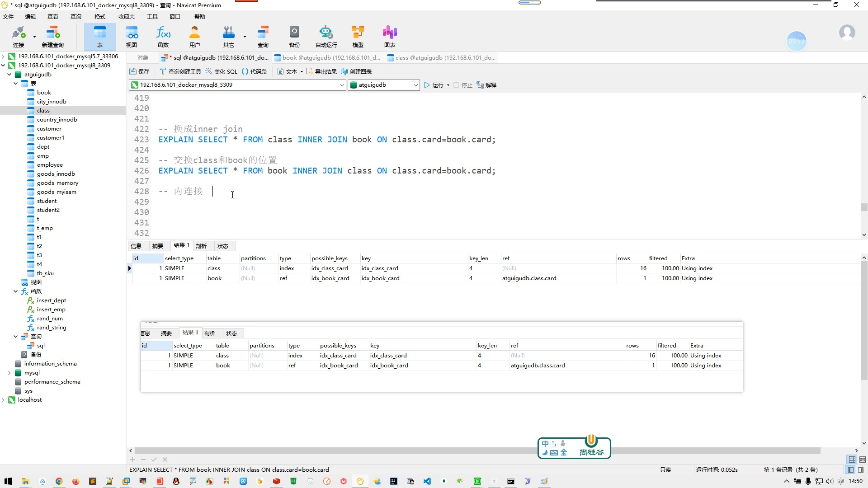This screenshot has height=488, width=868.
Task: Click the Connection (连接) toolbar icon
Action: [19, 36]
